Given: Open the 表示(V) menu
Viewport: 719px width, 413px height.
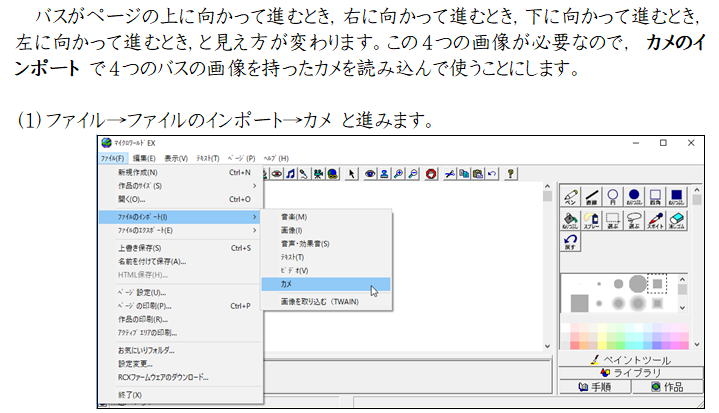Looking at the screenshot, I should [176, 158].
